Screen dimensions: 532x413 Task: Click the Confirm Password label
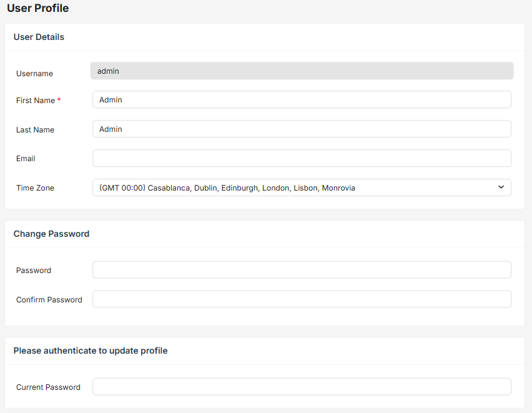click(x=49, y=300)
